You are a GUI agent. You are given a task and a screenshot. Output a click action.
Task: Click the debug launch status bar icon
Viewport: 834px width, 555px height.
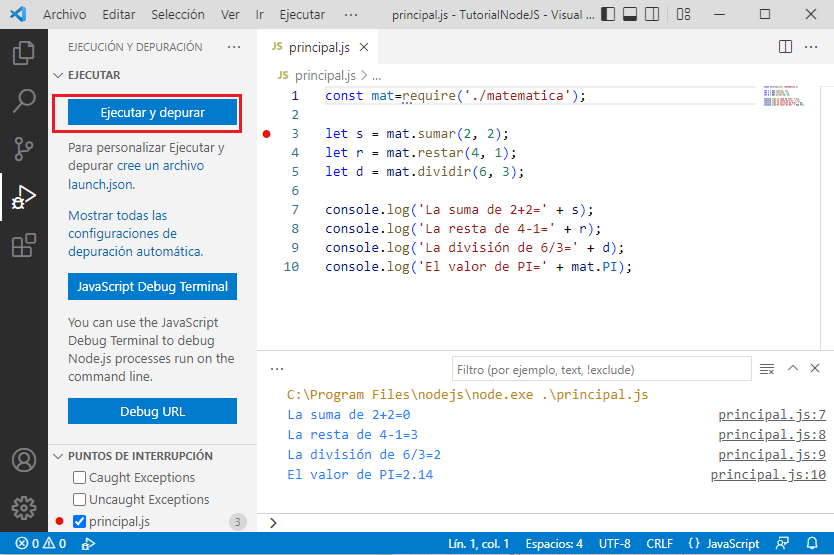(88, 544)
